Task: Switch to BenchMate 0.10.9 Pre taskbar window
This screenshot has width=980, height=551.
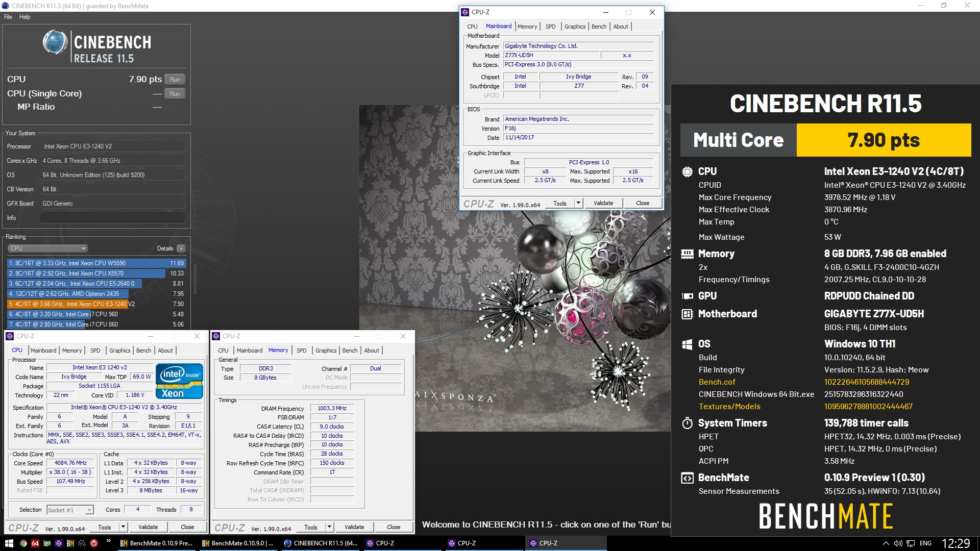Action: tap(157, 543)
